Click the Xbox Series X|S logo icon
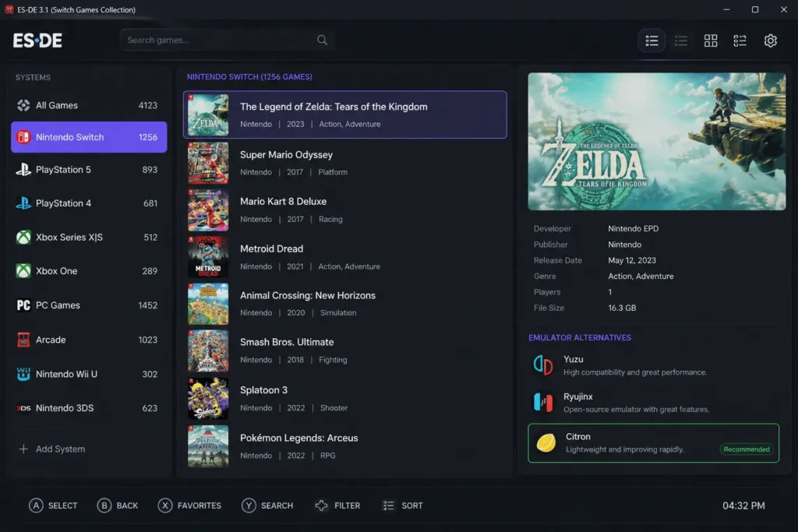The height and width of the screenshot is (532, 798). point(23,237)
